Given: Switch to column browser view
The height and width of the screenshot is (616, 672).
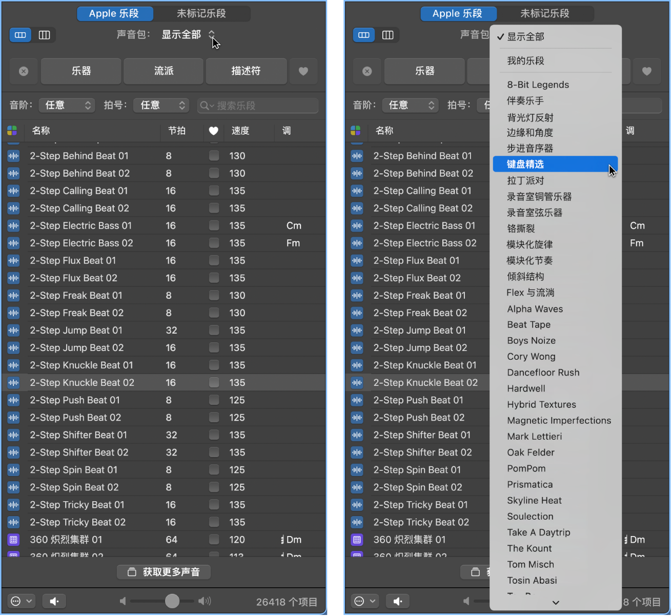Looking at the screenshot, I should tap(45, 35).
